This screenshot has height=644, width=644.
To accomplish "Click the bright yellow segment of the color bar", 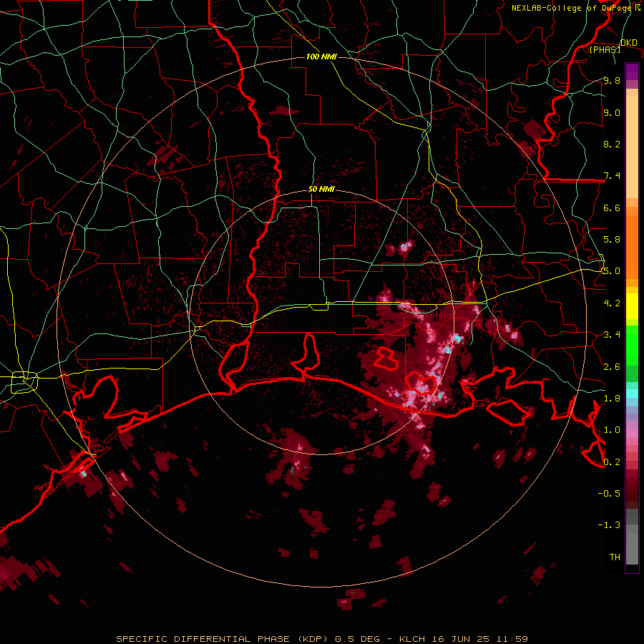I will pyautogui.click(x=632, y=306).
